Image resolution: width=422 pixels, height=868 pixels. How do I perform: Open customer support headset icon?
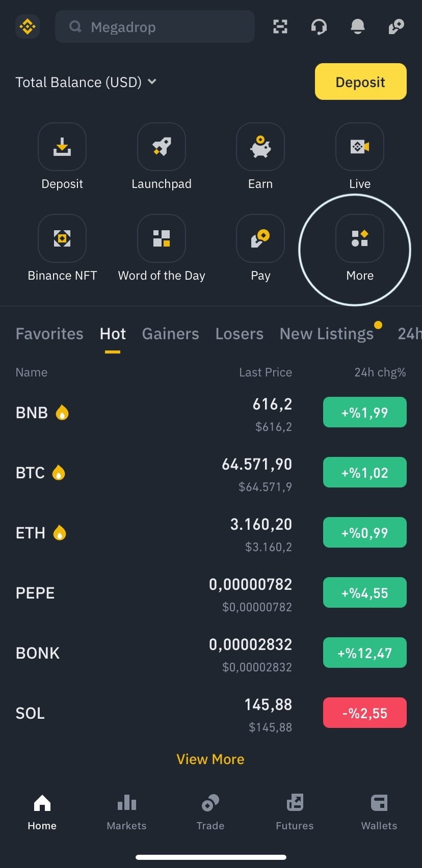coord(319,26)
